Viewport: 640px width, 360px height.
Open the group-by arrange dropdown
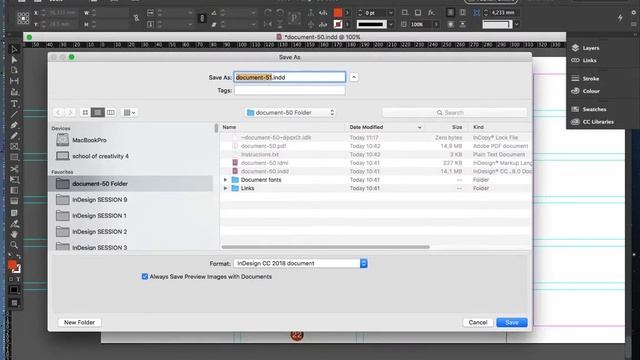129,112
